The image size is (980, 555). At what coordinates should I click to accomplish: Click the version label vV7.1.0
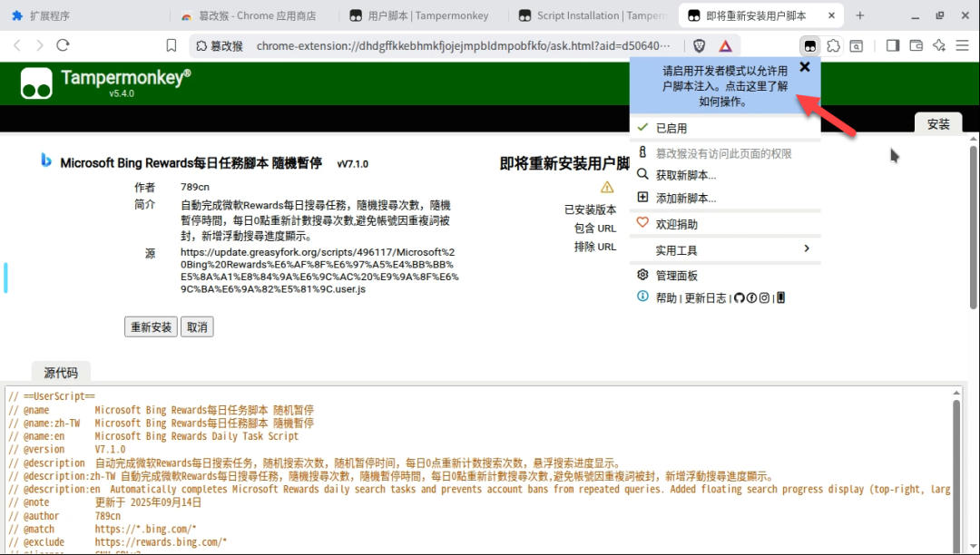coord(352,163)
